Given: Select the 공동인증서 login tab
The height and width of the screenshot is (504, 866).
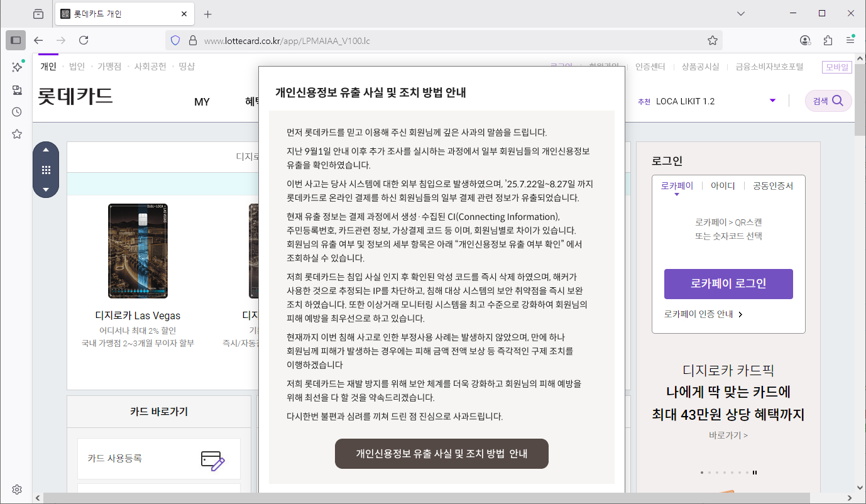Looking at the screenshot, I should tap(773, 186).
